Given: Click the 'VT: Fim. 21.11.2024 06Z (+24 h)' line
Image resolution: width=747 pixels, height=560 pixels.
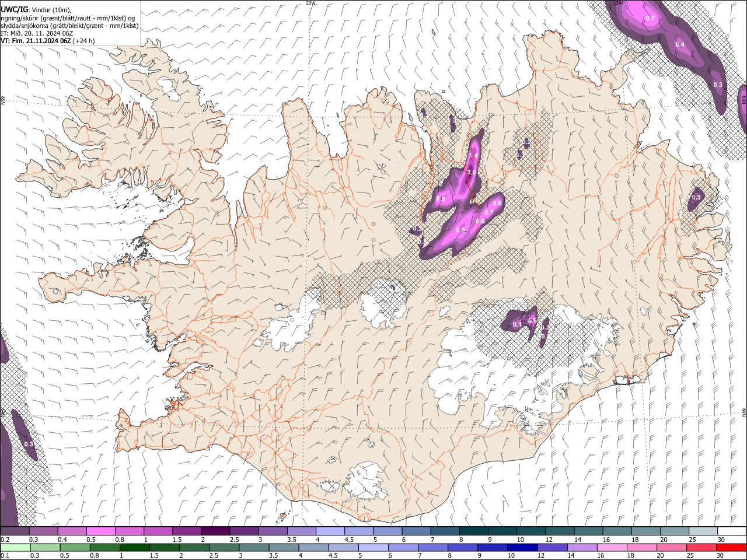Looking at the screenshot, I should [48, 41].
